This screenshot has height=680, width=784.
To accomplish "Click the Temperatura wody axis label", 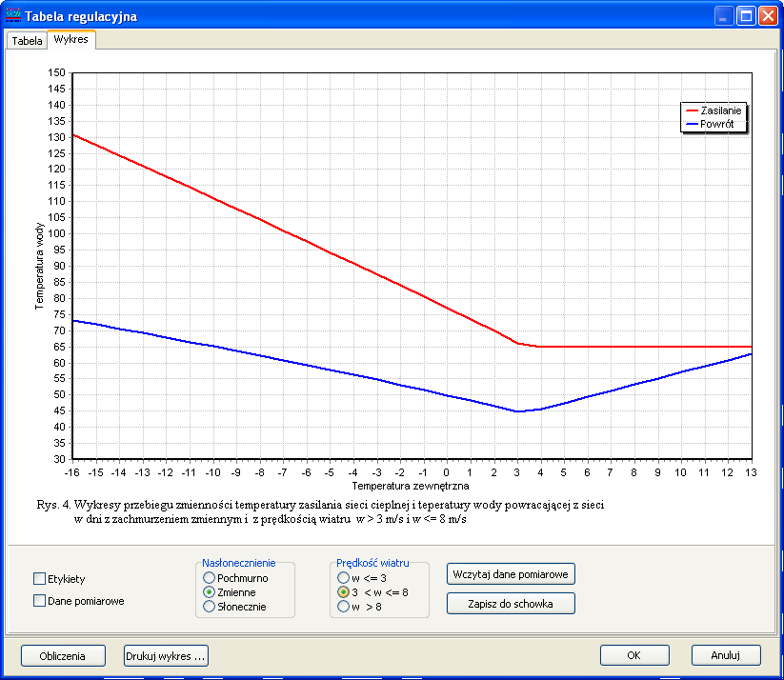I will pos(39,266).
